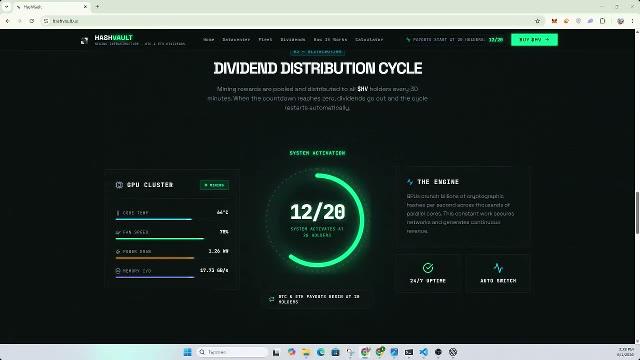Open Microsoft Edge from the taskbar

click(320, 352)
